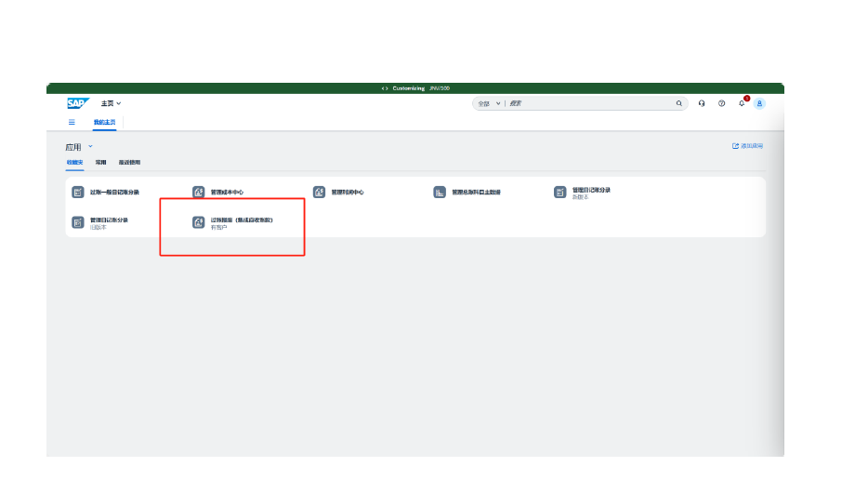Image resolution: width=868 pixels, height=493 pixels.
Task: Open the hamburger navigation menu
Action: tap(72, 122)
